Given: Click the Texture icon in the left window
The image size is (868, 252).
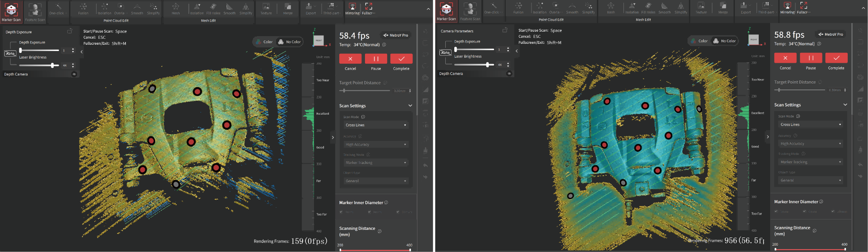Looking at the screenshot, I should click(x=266, y=8).
